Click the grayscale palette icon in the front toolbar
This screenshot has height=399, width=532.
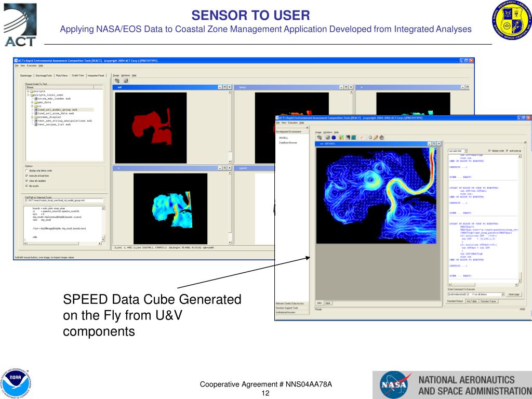348,137
